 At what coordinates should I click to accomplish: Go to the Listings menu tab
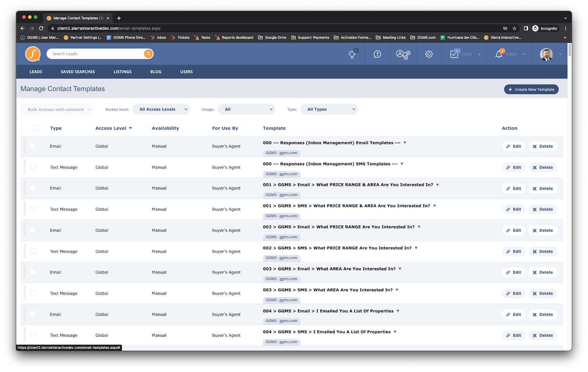coord(122,72)
